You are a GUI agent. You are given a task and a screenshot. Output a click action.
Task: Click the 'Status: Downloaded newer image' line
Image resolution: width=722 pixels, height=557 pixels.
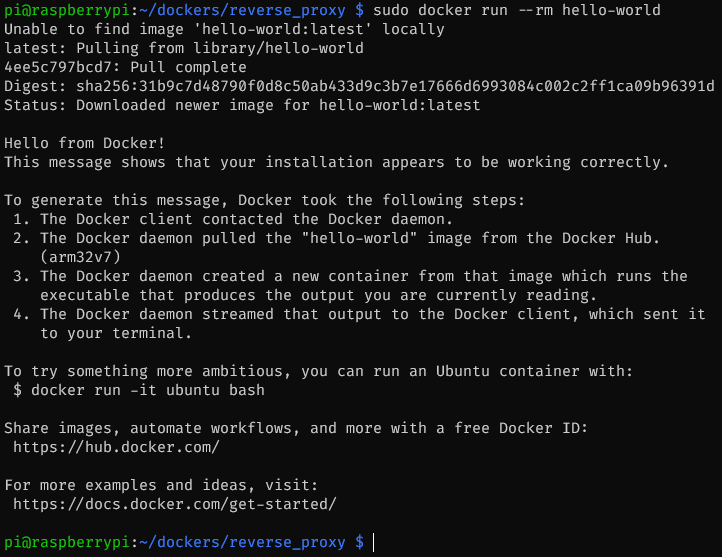point(242,105)
